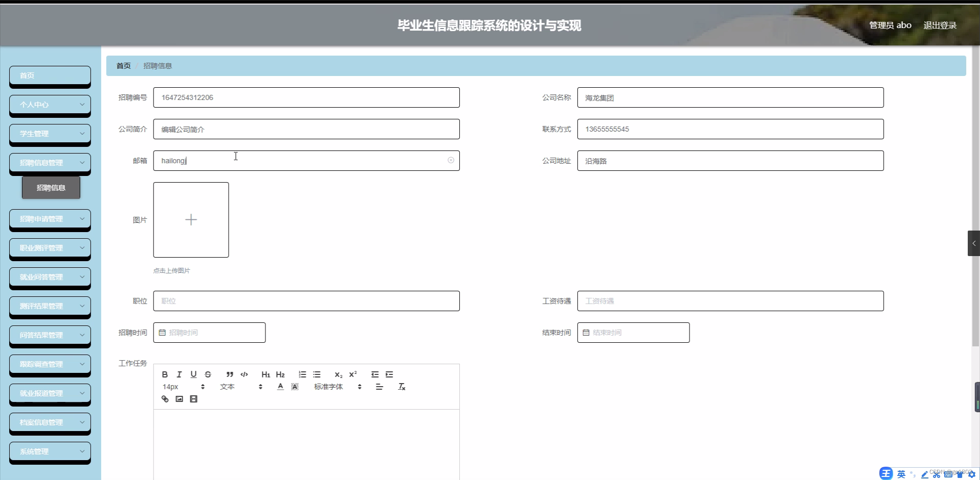Clear the email field with the x icon
Screen dimensions: 980x480
[451, 160]
